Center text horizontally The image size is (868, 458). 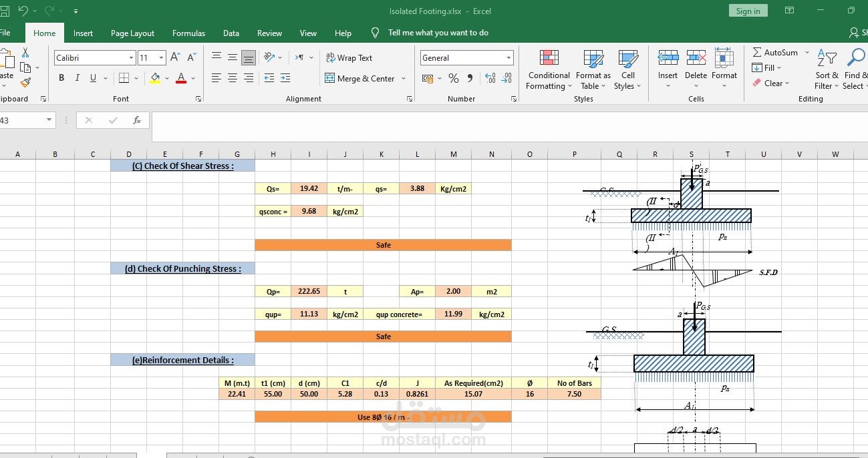coord(233,78)
